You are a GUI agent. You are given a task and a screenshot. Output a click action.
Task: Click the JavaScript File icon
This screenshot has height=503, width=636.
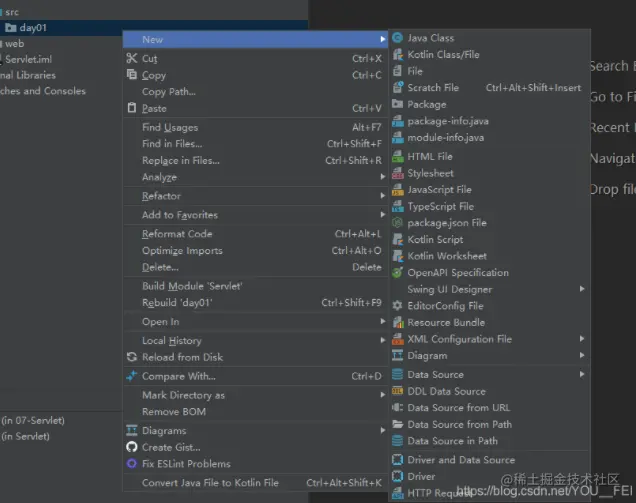[398, 190]
